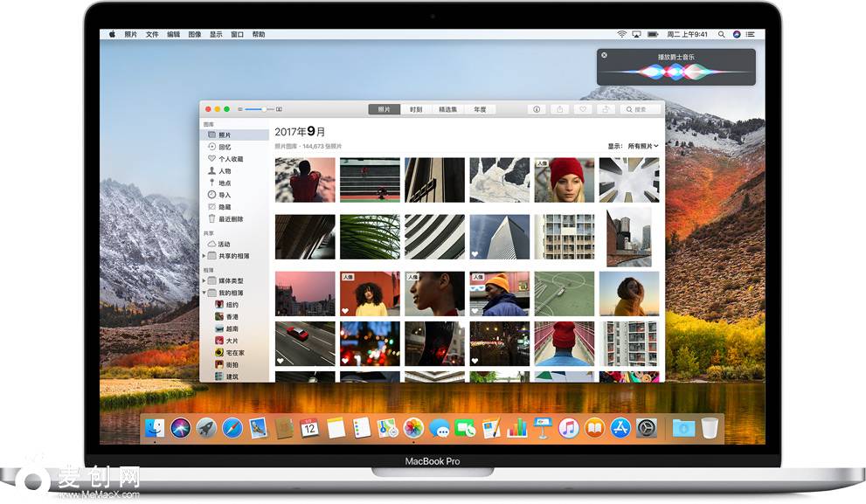Open iTunes from the Dock
Image resolution: width=866 pixels, height=504 pixels.
coord(569,428)
